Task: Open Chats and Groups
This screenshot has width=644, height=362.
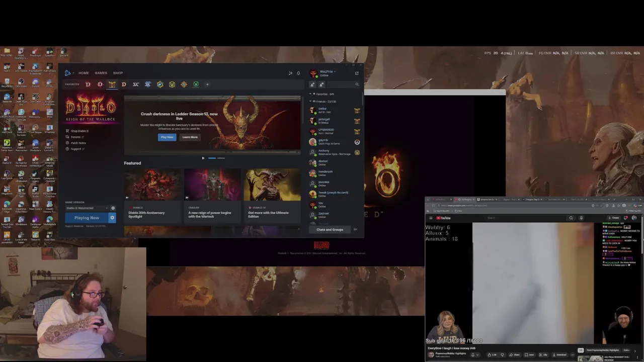Action: point(330,230)
